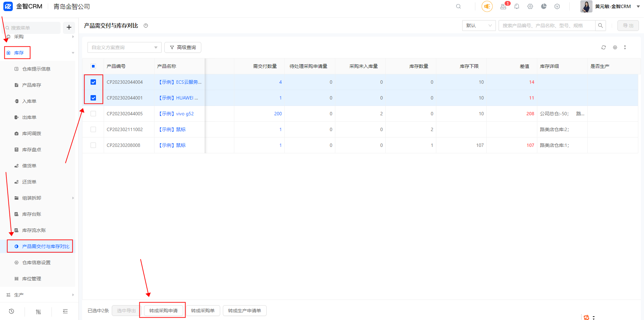Open the 默认 dropdown selector
The width and height of the screenshot is (644, 320).
tap(479, 26)
